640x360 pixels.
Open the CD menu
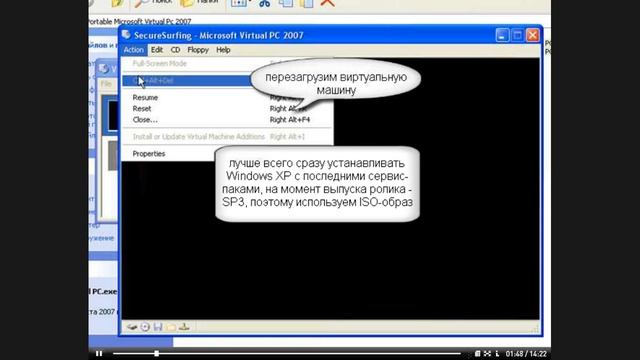[175, 50]
